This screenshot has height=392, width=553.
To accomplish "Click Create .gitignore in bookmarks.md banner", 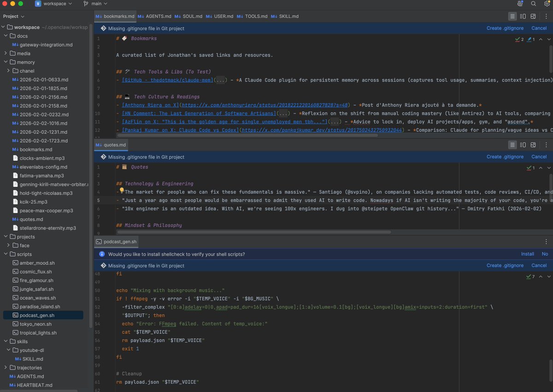I will 505,28.
